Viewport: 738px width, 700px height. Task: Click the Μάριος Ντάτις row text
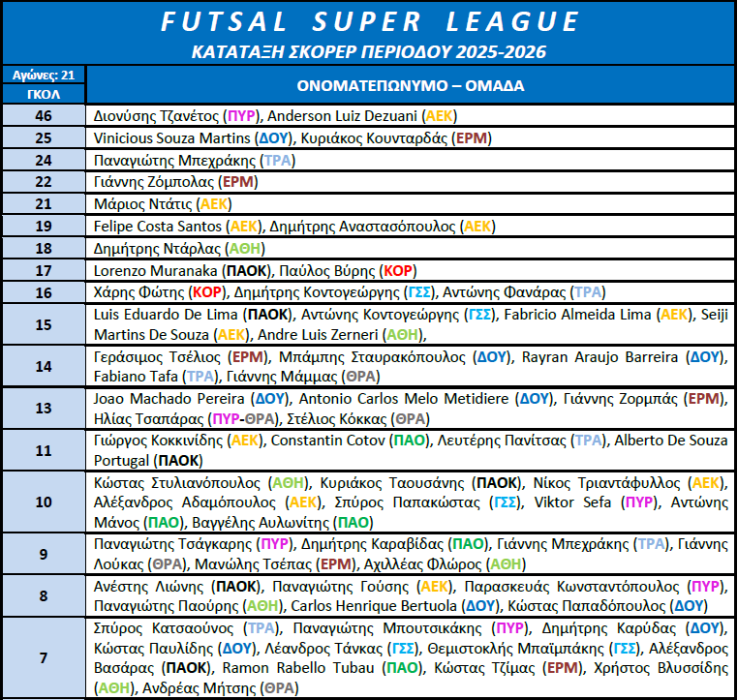pyautogui.click(x=142, y=204)
